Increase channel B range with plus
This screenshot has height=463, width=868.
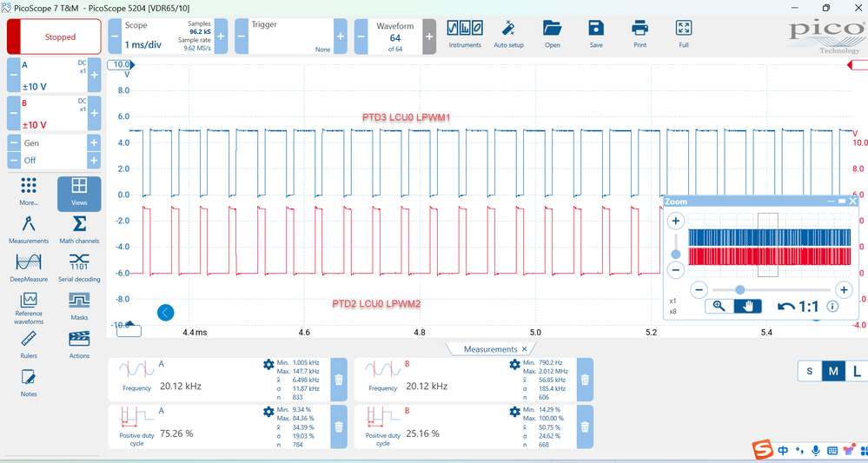coord(95,113)
